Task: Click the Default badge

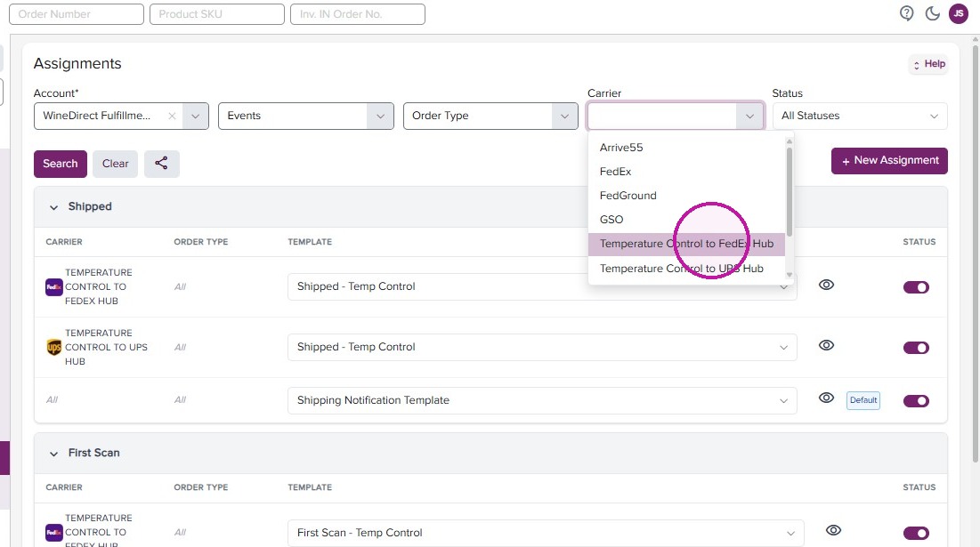Action: click(x=863, y=400)
